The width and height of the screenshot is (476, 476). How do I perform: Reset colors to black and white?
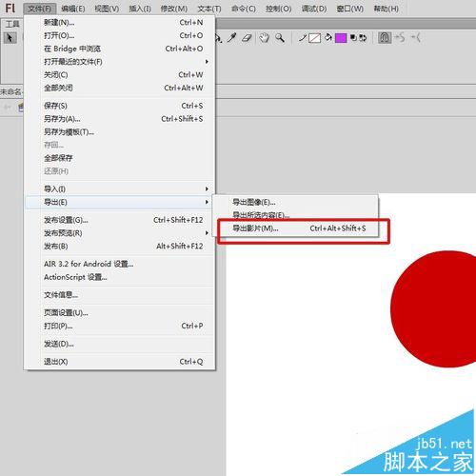coord(353,38)
